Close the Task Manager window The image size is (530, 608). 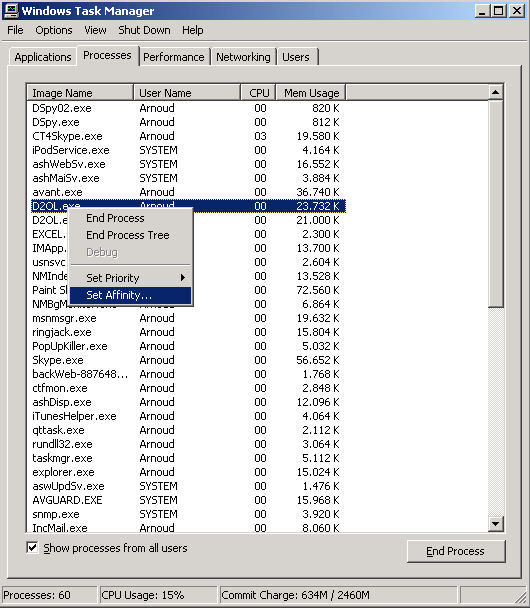click(516, 11)
